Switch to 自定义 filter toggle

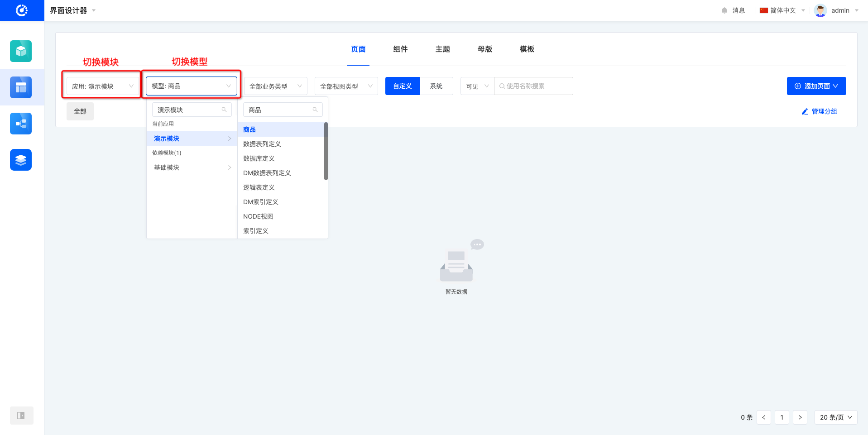402,86
